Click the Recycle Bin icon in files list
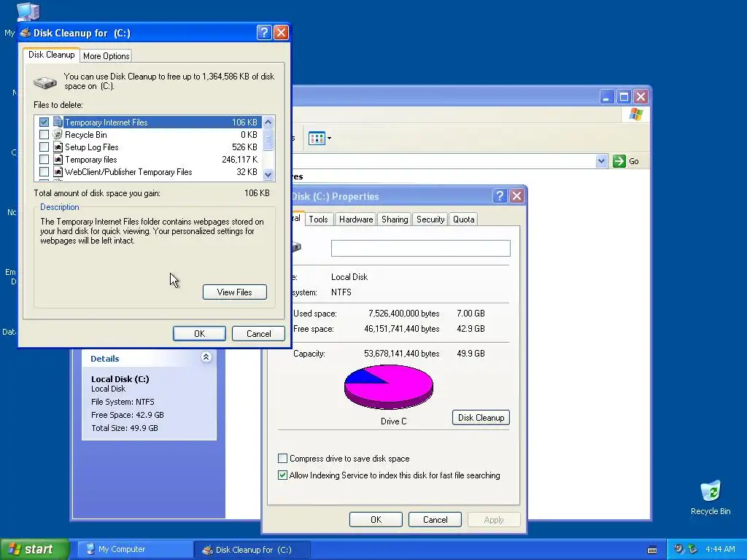747x560 pixels. [58, 134]
